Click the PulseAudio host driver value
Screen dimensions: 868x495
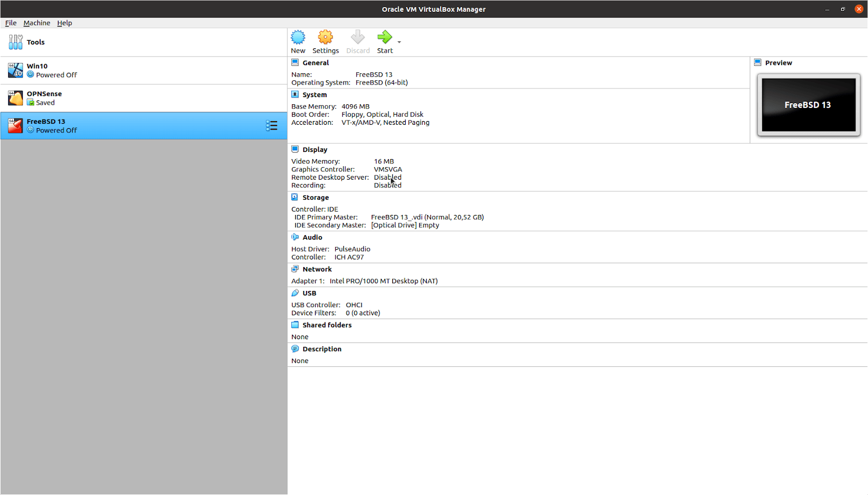pyautogui.click(x=353, y=249)
